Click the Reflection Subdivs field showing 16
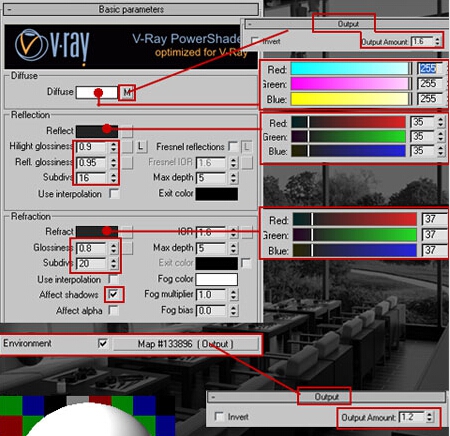The width and height of the screenshot is (450, 436). pyautogui.click(x=92, y=178)
